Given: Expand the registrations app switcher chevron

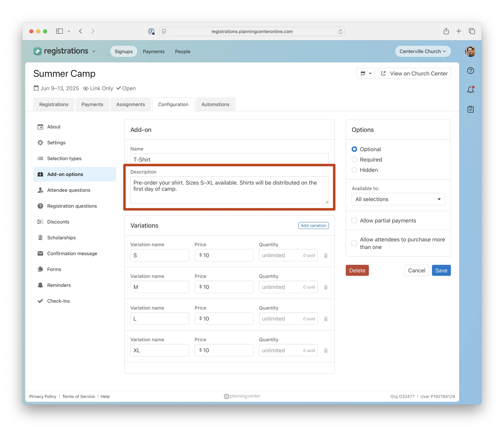Looking at the screenshot, I should click(94, 51).
